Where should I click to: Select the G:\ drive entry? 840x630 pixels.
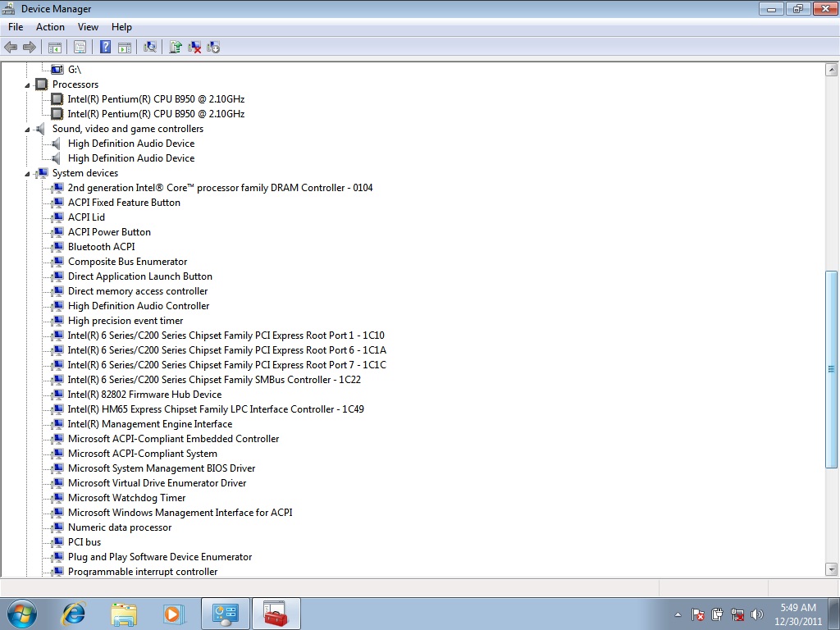(75, 70)
